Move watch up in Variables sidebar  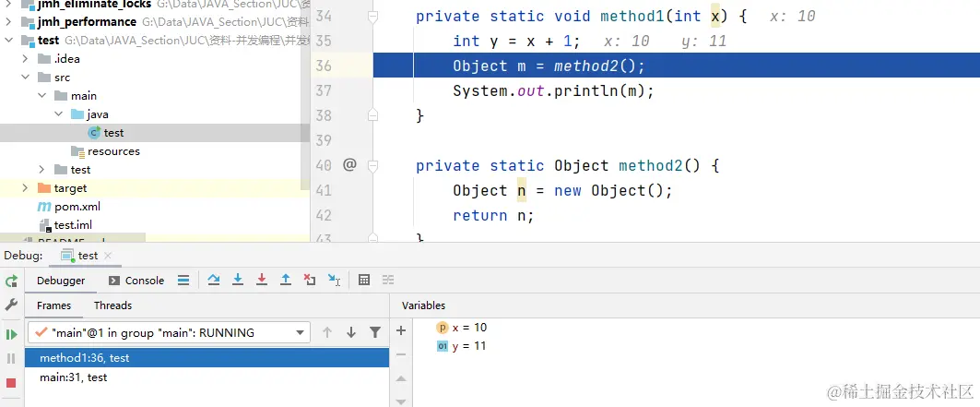pos(401,379)
